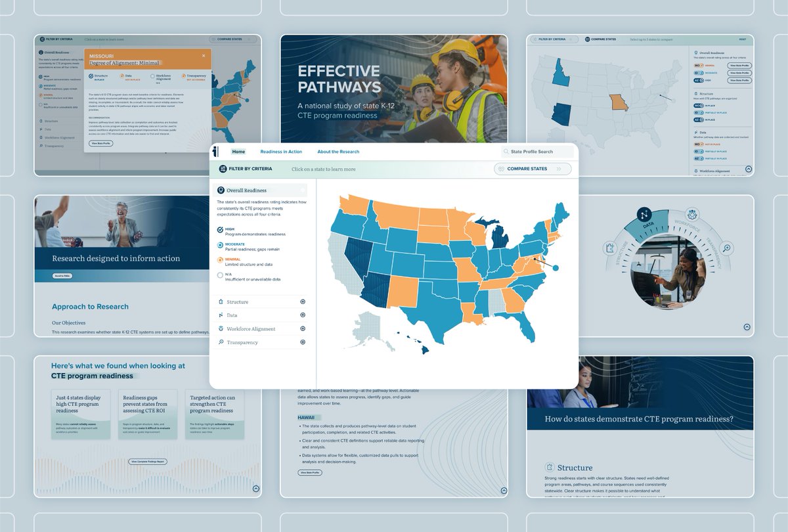Screen dimensions: 788x532
Task: Click Filter by Criteria icon in the front window
Action: point(223,169)
